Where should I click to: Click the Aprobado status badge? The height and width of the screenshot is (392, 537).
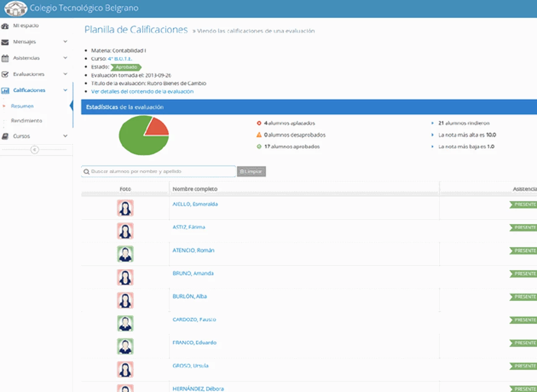click(x=126, y=67)
